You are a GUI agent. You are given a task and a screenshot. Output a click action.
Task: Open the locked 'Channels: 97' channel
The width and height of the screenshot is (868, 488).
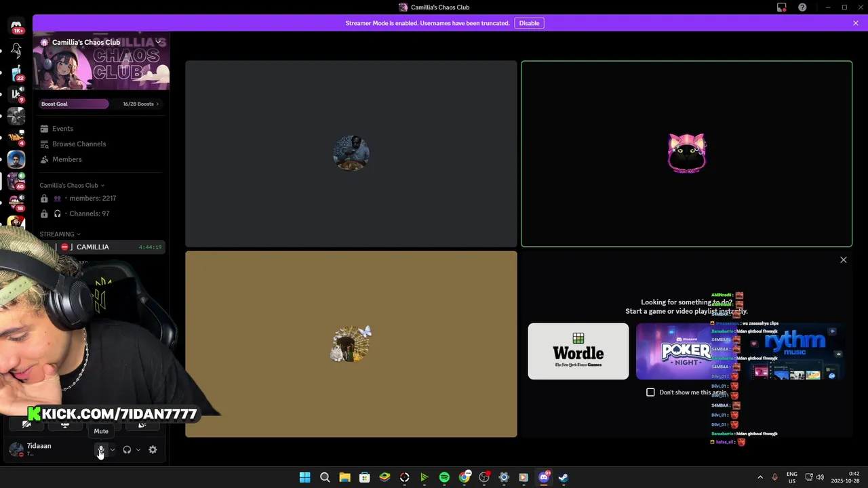click(101, 213)
